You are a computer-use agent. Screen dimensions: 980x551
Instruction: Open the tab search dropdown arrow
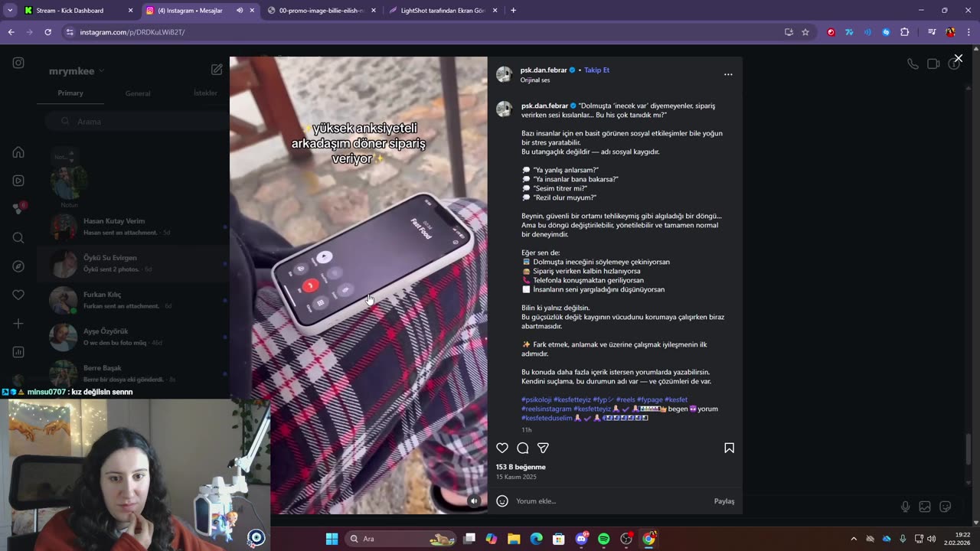click(x=9, y=11)
